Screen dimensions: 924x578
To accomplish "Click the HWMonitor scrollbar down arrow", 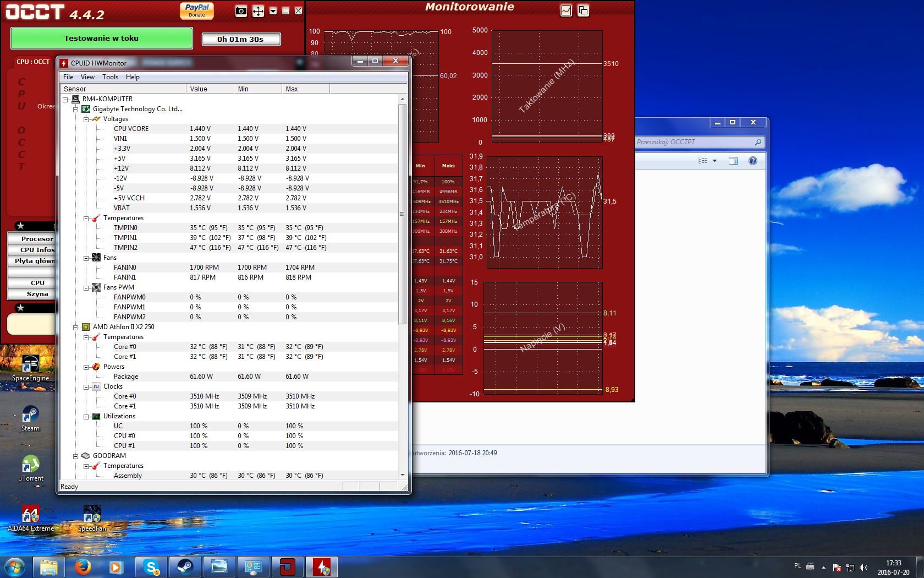I will tap(403, 475).
